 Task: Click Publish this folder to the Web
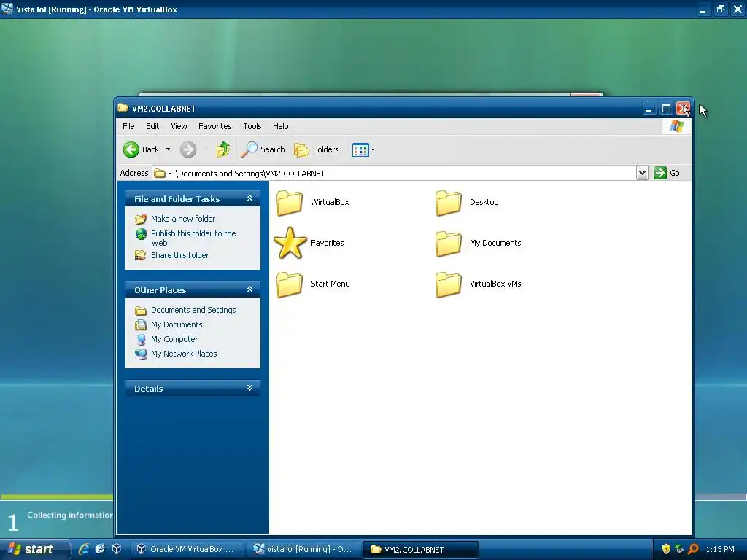click(193, 238)
